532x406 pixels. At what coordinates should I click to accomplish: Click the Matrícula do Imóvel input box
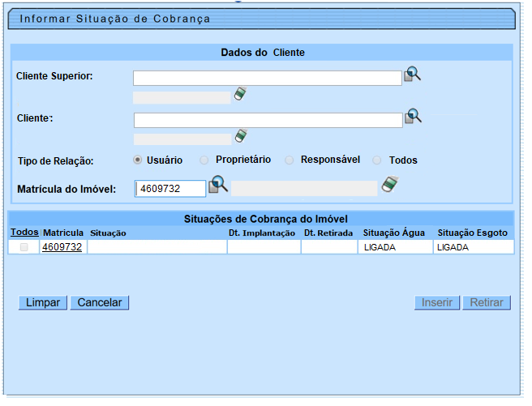tap(169, 189)
